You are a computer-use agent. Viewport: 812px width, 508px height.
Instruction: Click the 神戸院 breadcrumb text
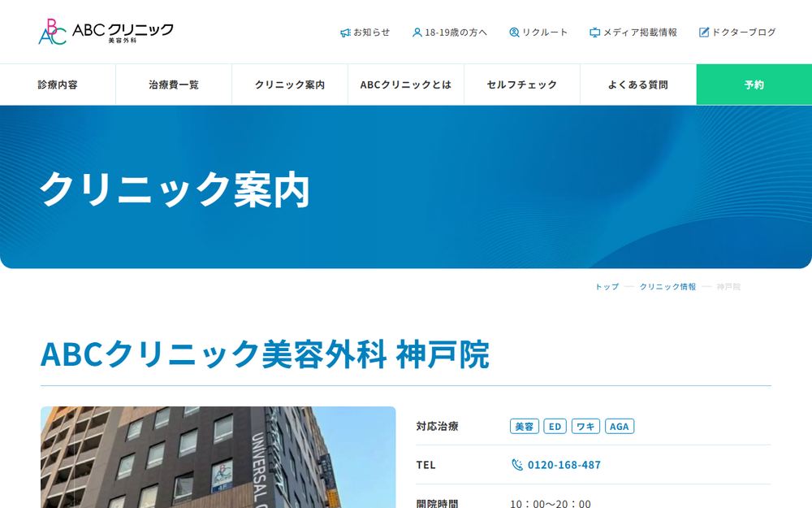tap(728, 287)
